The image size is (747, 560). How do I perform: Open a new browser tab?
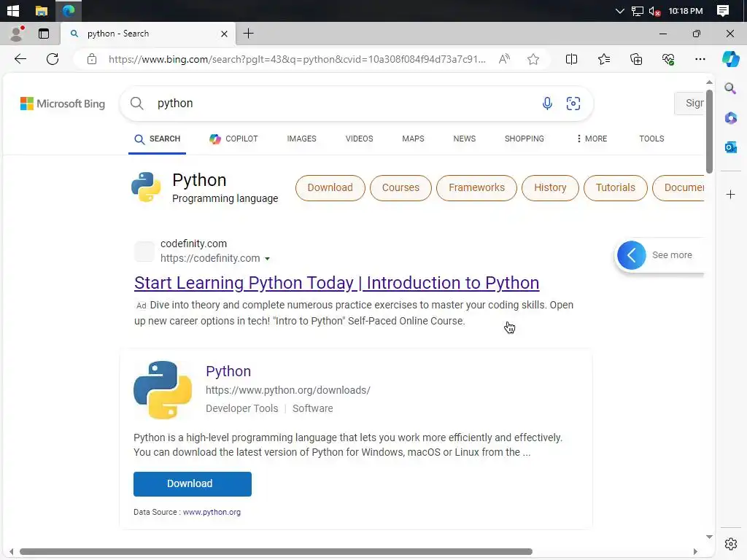[248, 34]
